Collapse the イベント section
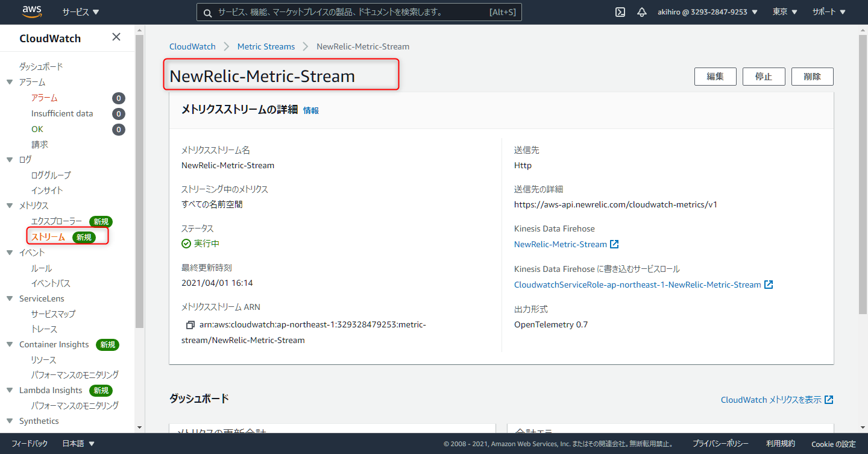868x454 pixels. pyautogui.click(x=10, y=253)
